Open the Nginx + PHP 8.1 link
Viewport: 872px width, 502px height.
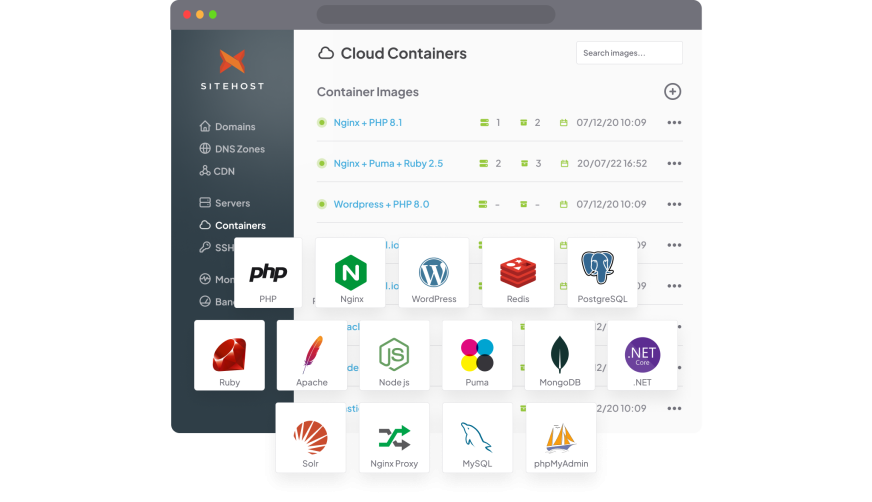point(367,123)
